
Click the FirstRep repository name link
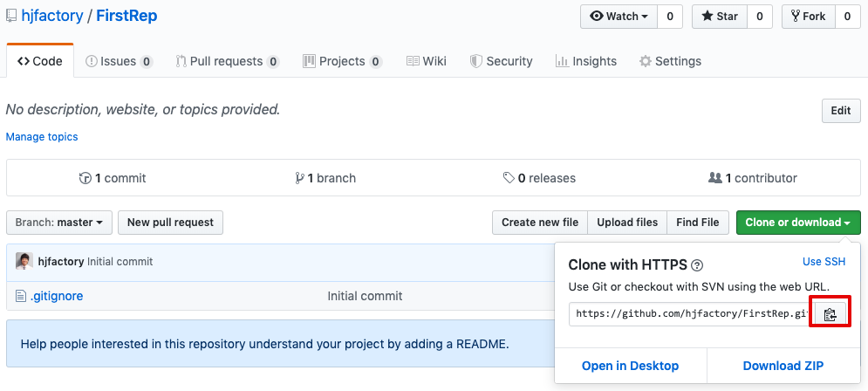point(126,16)
